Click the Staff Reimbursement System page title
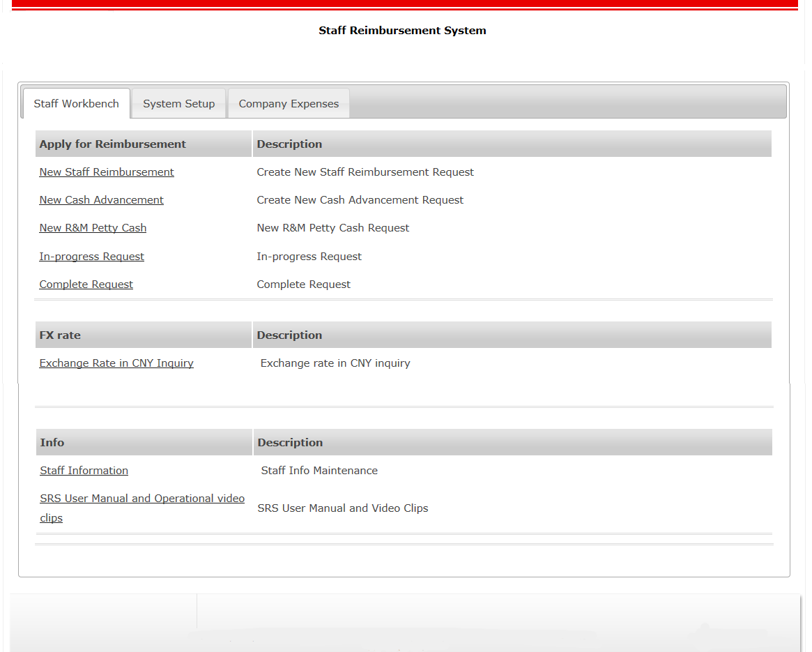812x652 pixels. (x=402, y=31)
